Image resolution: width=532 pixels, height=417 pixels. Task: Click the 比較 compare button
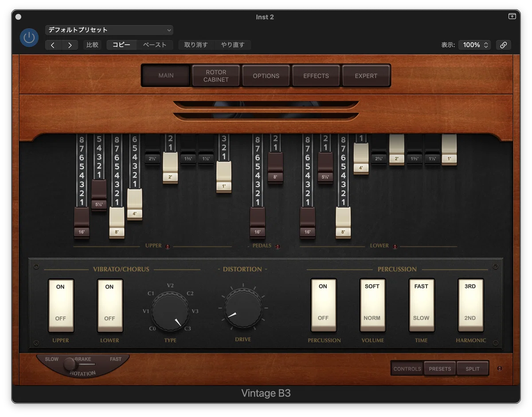click(x=92, y=45)
